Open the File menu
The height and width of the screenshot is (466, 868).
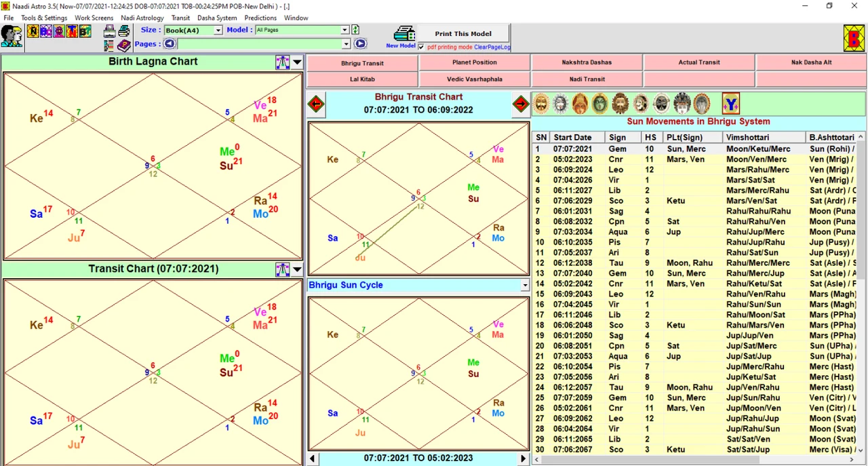pyautogui.click(x=9, y=18)
